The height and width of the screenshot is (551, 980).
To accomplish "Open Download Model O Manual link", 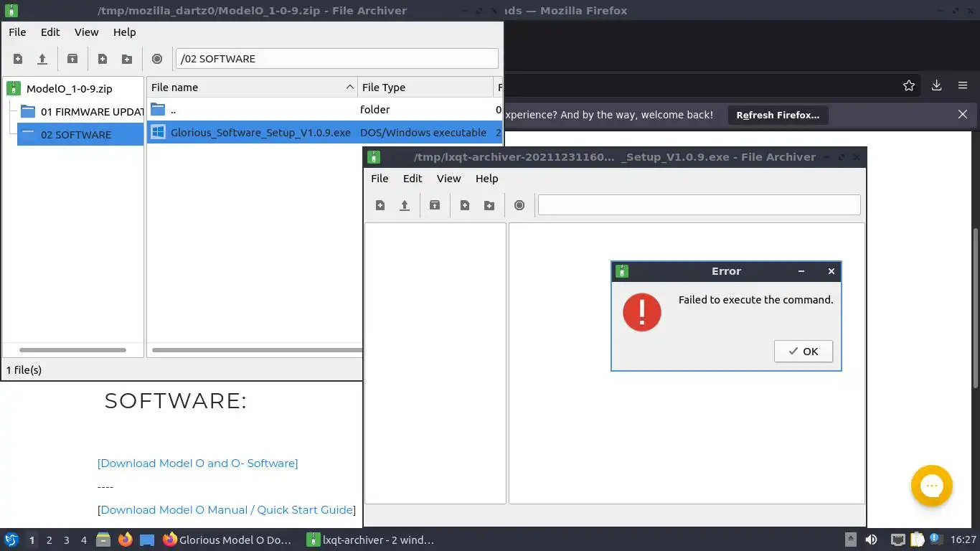I will click(226, 510).
